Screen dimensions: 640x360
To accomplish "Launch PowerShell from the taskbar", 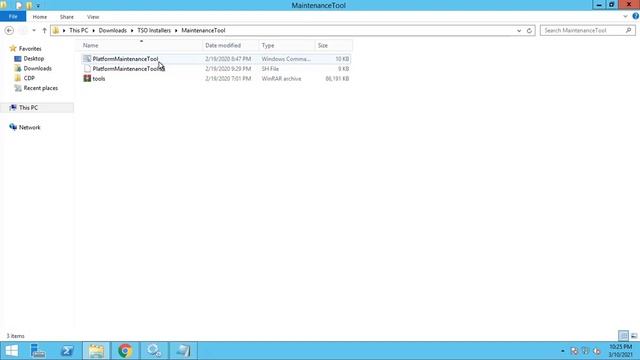I will click(67, 351).
